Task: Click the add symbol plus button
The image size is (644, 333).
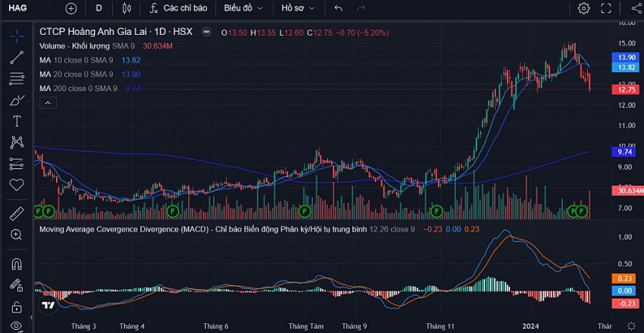Action: coord(71,8)
